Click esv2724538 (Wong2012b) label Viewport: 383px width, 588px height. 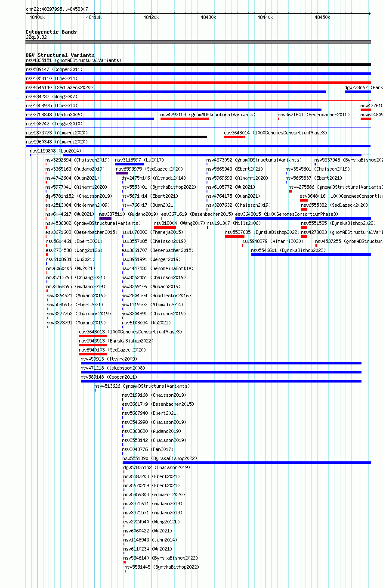click(74, 250)
